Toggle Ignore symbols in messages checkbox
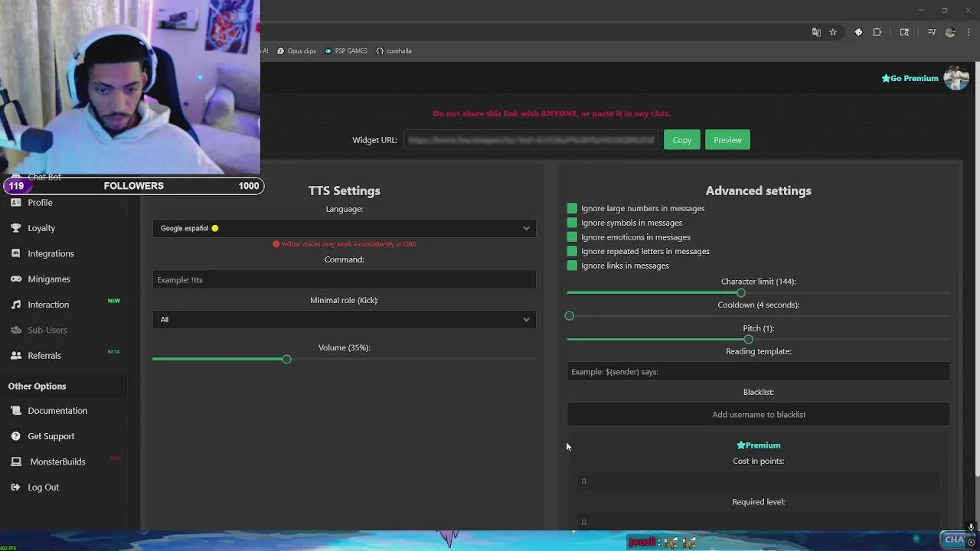The width and height of the screenshot is (980, 551). (x=572, y=223)
